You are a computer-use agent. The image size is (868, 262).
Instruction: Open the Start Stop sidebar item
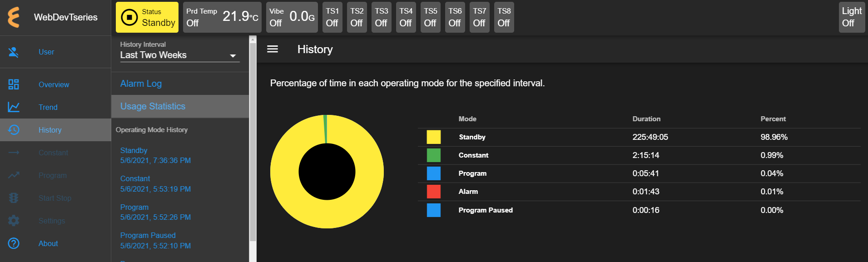point(55,198)
